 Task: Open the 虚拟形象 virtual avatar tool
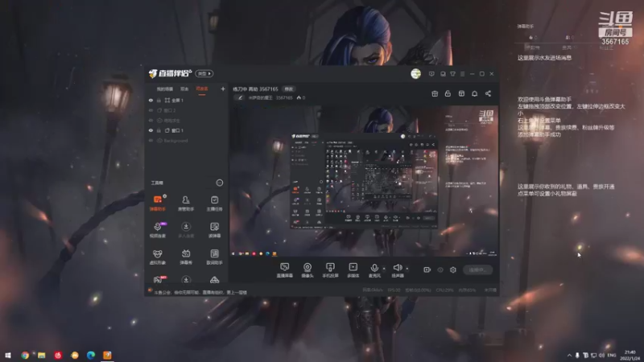click(x=157, y=257)
